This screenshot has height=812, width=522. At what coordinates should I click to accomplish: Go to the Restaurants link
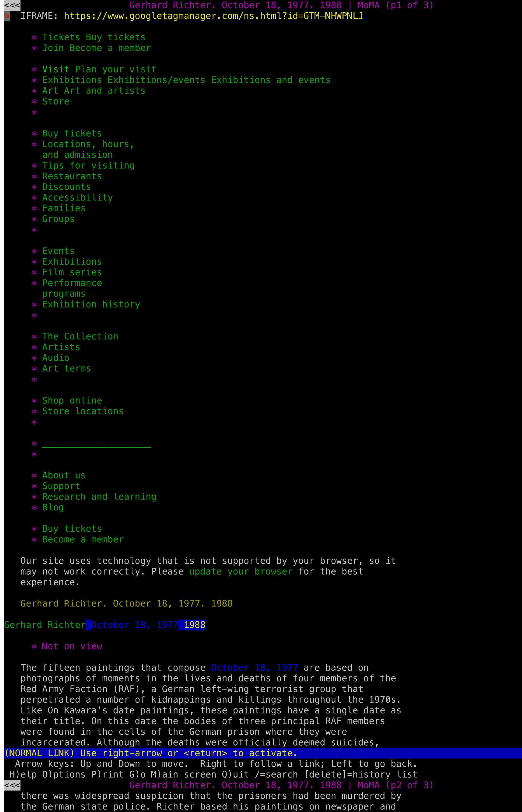pos(72,176)
